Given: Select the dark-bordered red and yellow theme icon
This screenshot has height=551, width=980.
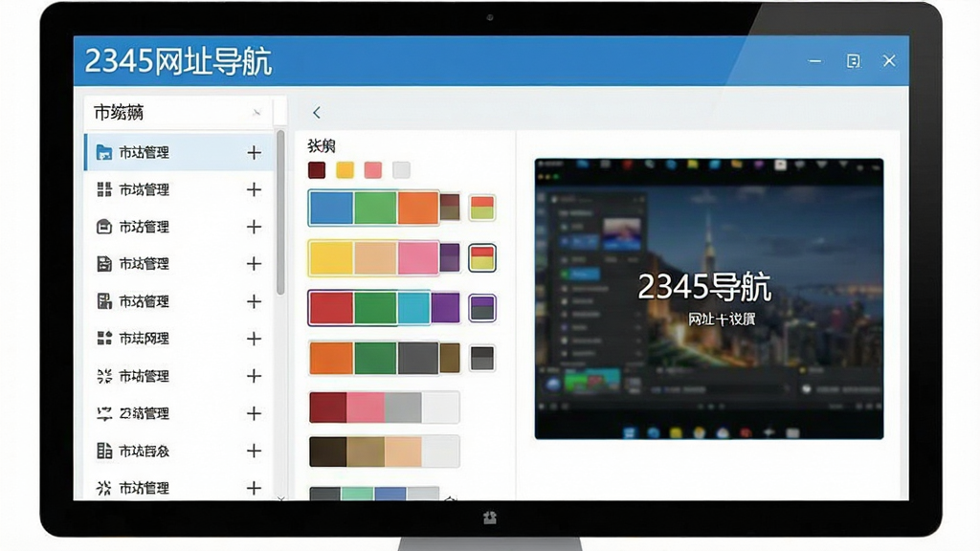Looking at the screenshot, I should pos(482,258).
